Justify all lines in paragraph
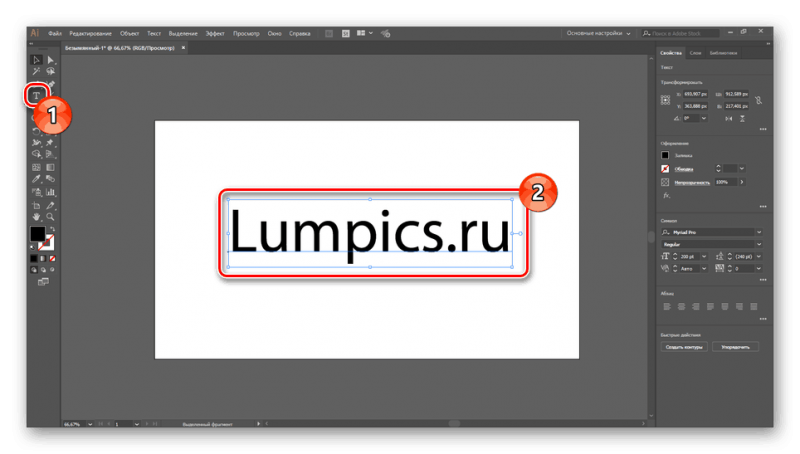Image resolution: width=800 pixels, height=454 pixels. 754,307
